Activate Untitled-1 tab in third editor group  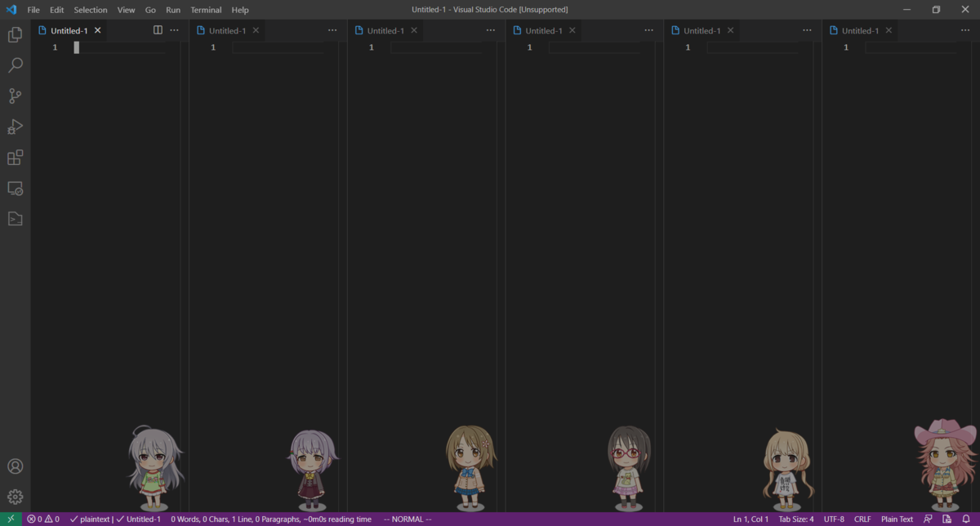pos(386,30)
